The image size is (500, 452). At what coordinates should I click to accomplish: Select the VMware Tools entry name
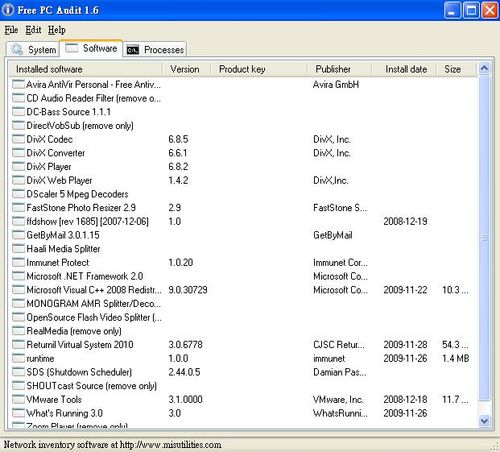(x=54, y=399)
